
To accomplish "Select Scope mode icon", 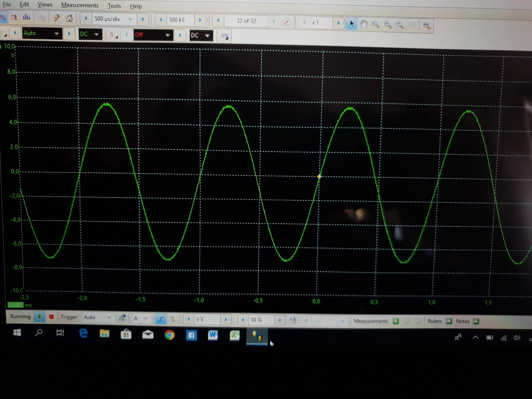I will pyautogui.click(x=3, y=17).
